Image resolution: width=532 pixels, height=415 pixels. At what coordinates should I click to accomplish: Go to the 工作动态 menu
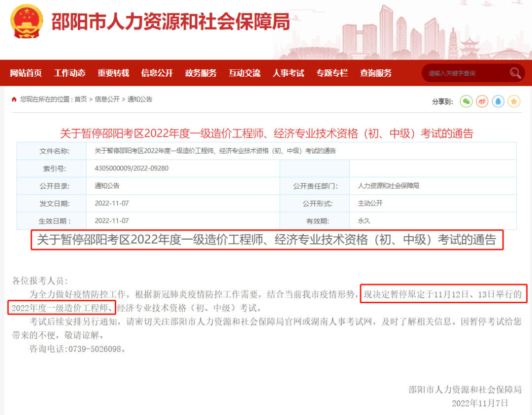pos(69,73)
